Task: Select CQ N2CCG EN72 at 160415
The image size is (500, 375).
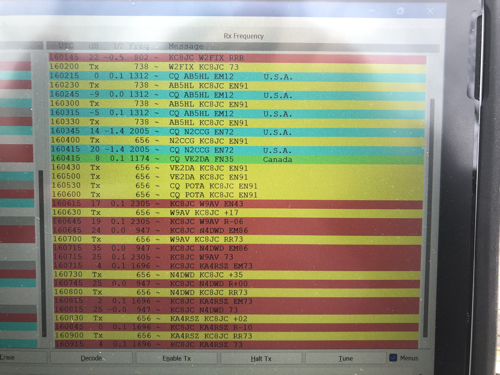Action: (237, 150)
